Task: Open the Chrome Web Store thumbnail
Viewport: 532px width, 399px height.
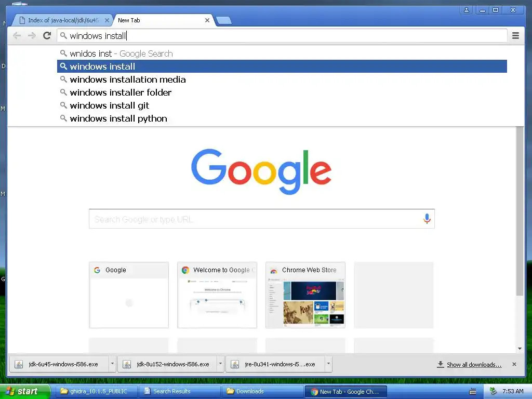Action: [x=305, y=295]
